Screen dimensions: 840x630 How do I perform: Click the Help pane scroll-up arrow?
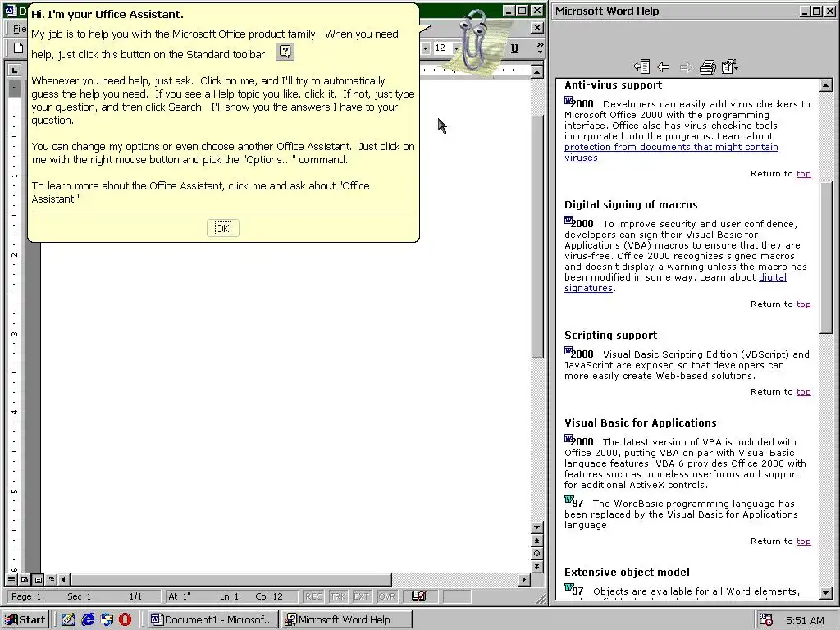coord(825,84)
